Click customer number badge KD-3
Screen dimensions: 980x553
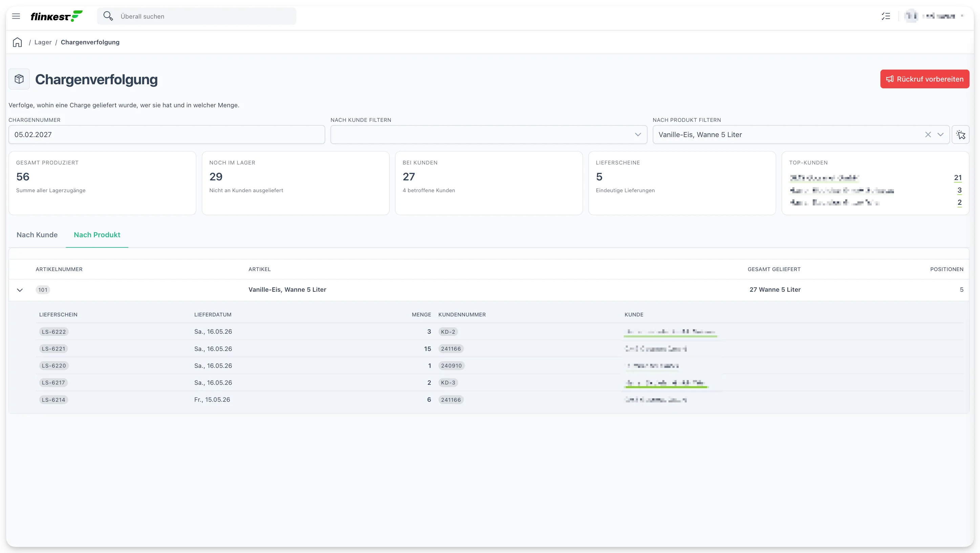pyautogui.click(x=448, y=383)
